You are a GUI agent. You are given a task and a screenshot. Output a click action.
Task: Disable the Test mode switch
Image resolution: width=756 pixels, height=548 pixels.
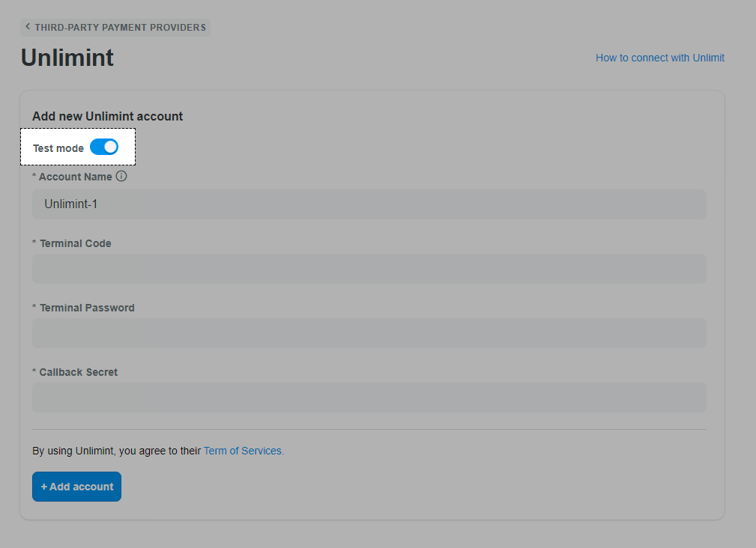tap(104, 147)
